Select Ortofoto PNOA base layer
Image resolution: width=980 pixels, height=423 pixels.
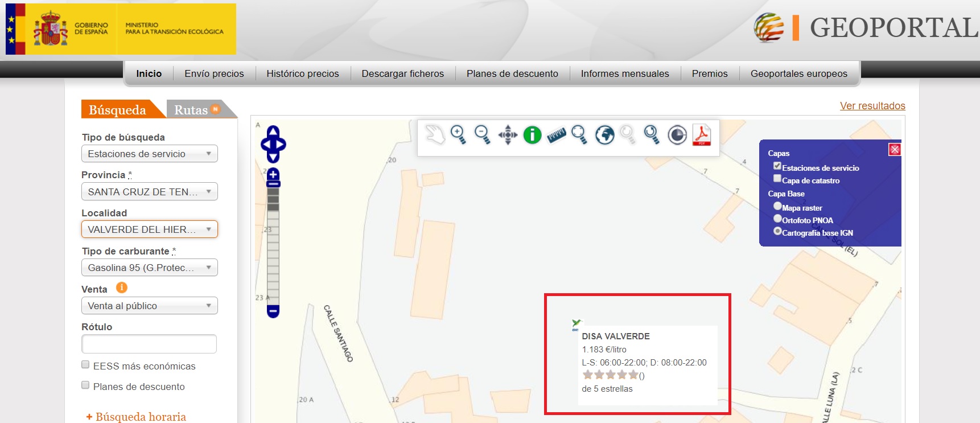click(777, 218)
